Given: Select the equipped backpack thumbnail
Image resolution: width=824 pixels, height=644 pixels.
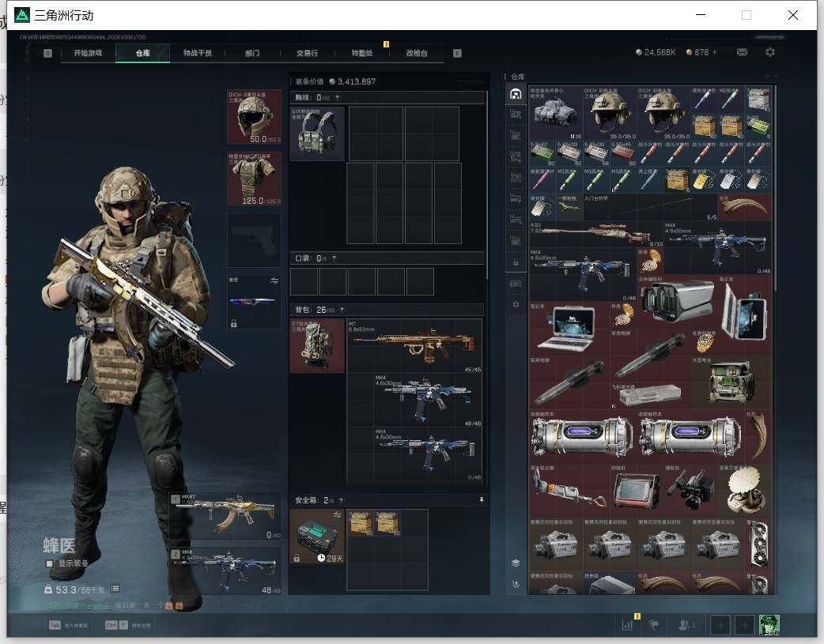Looking at the screenshot, I should (x=317, y=345).
